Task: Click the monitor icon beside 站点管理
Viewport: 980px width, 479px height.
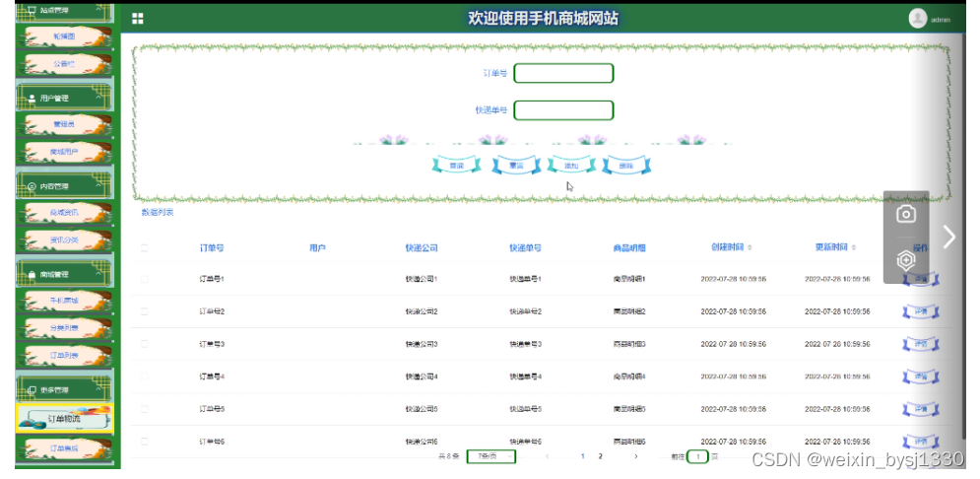Action: click(33, 10)
